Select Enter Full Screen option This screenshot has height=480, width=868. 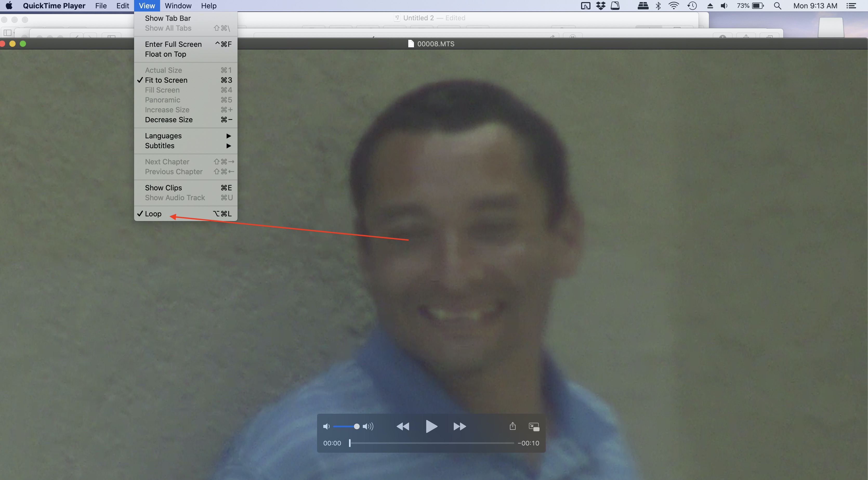173,44
